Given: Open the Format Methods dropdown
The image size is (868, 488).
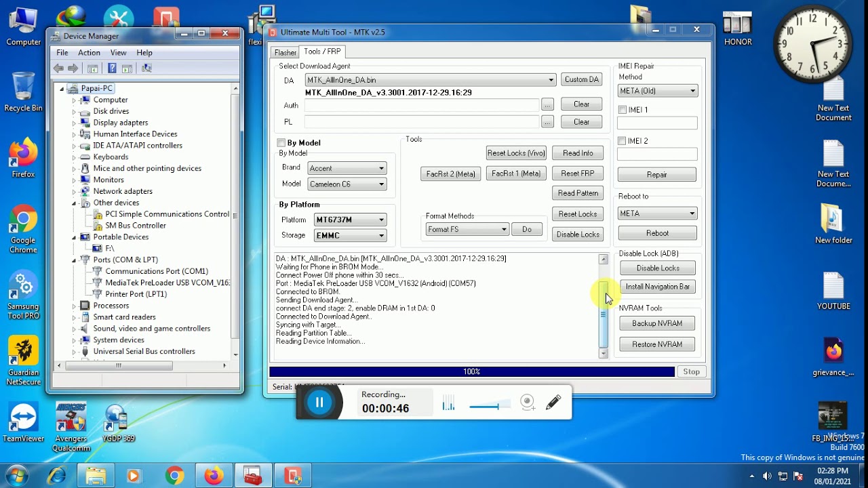Looking at the screenshot, I should [x=467, y=229].
